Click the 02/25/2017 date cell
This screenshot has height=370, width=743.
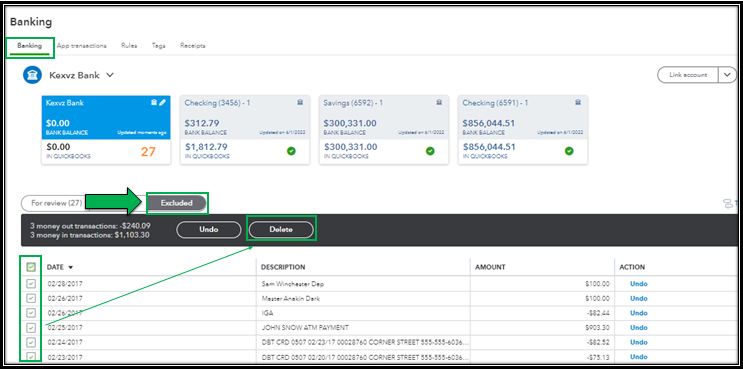[x=65, y=328]
